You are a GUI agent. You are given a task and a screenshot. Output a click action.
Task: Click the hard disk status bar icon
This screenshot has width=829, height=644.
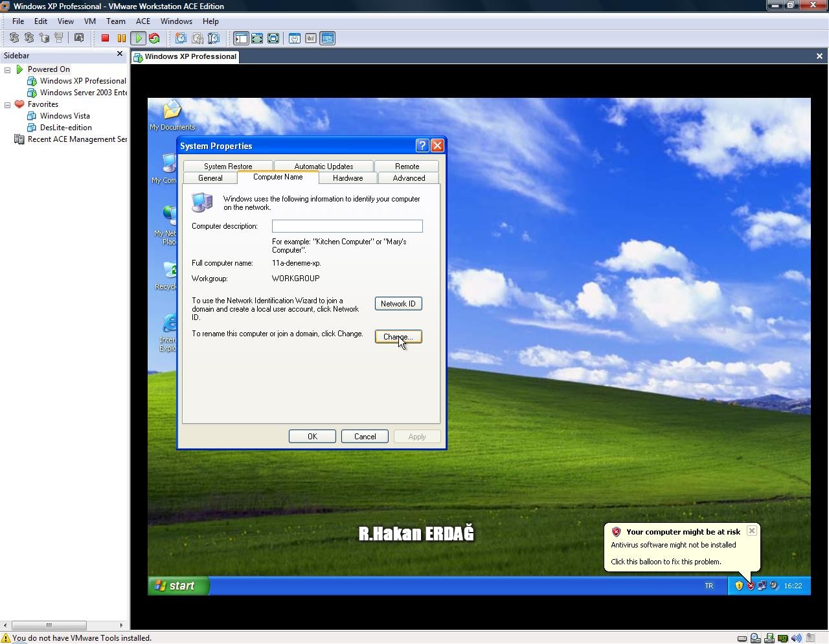coord(742,638)
